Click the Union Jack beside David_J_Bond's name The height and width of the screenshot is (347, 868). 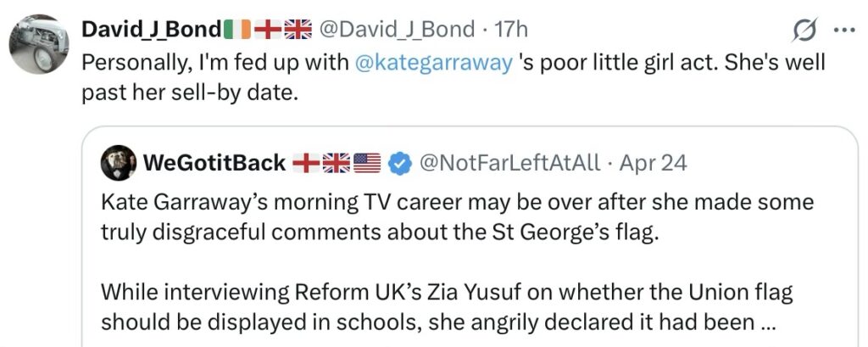pyautogui.click(x=298, y=29)
